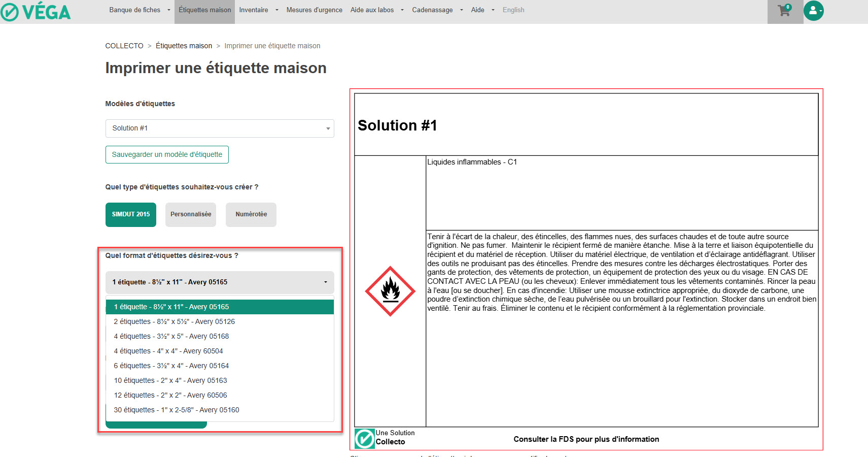Click the Véga logo
The width and height of the screenshot is (868, 457).
[x=36, y=12]
